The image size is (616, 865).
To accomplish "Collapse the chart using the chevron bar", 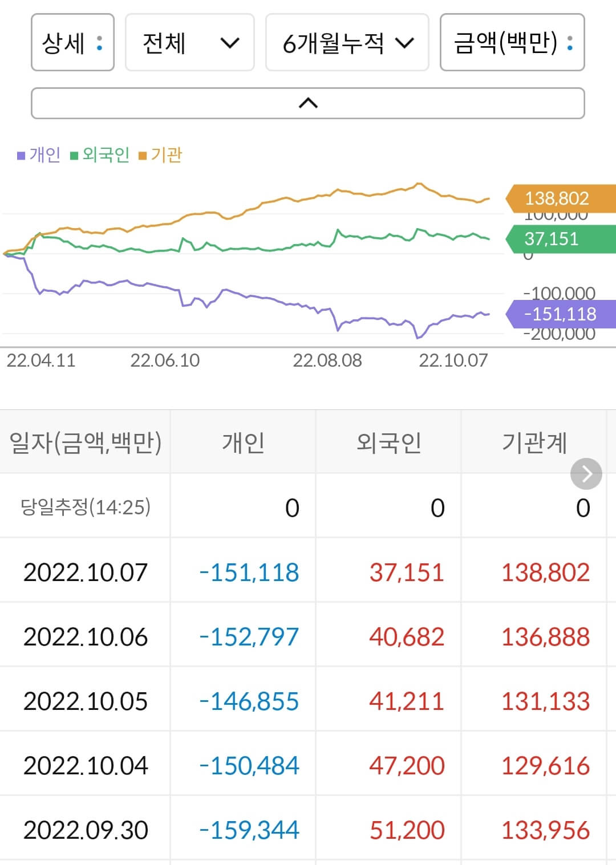I will pos(308,103).
